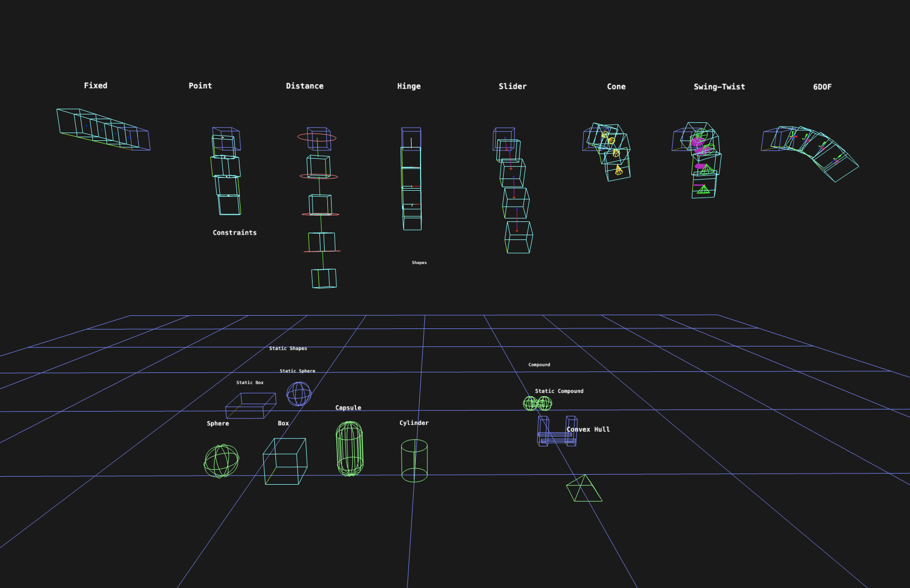Screen dimensions: 910x588
Task: Select the Fixed constraint box chain
Action: point(103,129)
